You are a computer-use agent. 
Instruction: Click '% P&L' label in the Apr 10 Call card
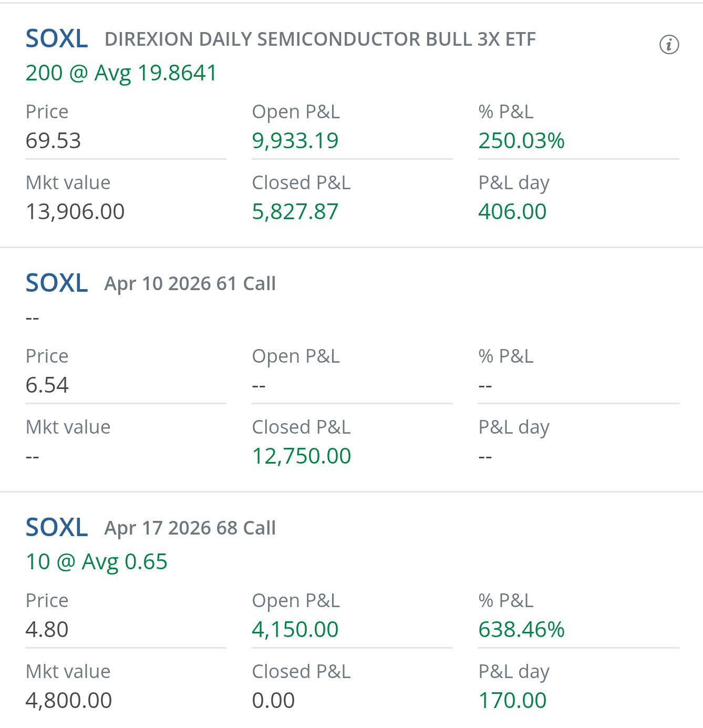pos(506,356)
